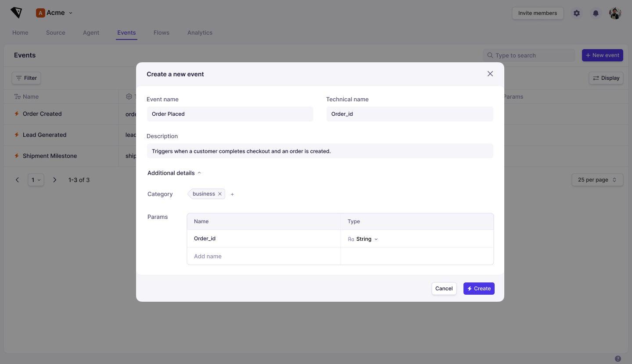The width and height of the screenshot is (632, 364).
Task: Click the Type to search field
Action: (529, 55)
